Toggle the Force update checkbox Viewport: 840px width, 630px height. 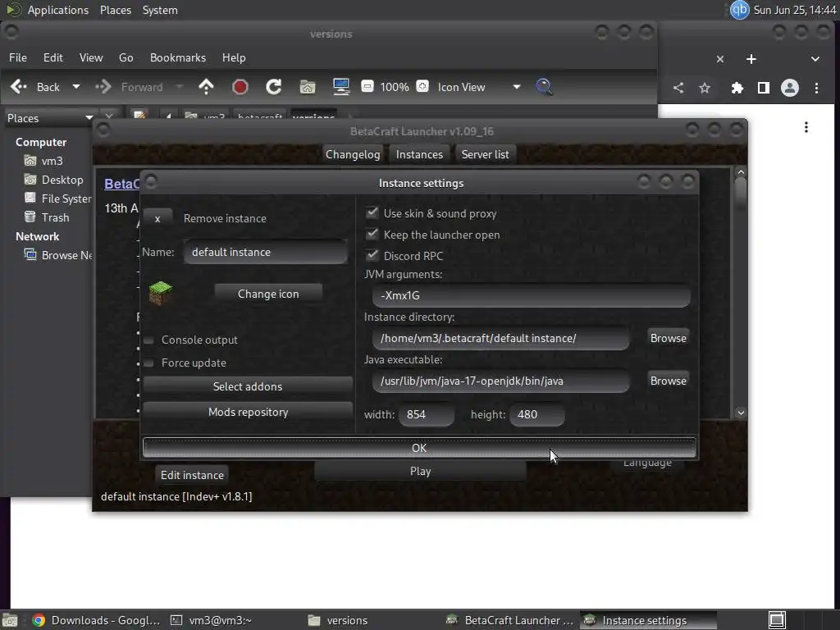149,363
